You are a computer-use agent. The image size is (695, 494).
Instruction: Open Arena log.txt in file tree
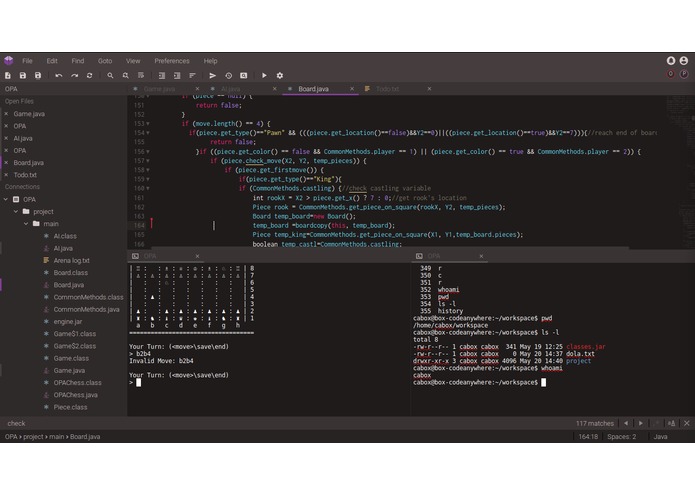point(71,261)
